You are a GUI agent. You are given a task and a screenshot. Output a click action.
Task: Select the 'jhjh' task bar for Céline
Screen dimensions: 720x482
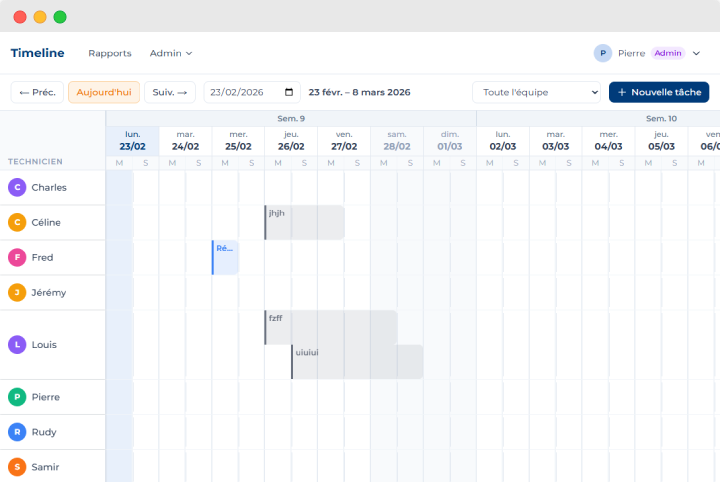(x=304, y=222)
